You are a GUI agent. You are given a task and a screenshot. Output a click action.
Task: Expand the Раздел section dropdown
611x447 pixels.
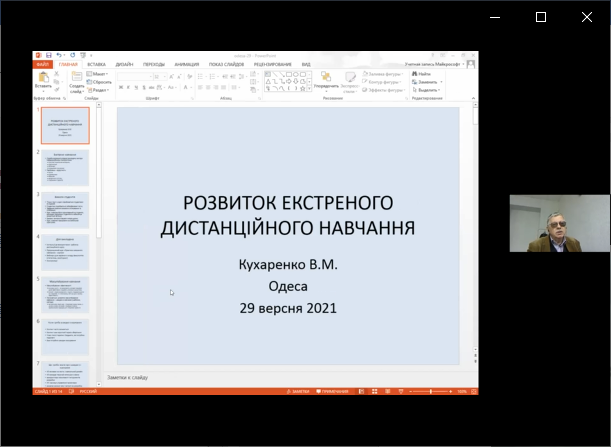coord(100,89)
